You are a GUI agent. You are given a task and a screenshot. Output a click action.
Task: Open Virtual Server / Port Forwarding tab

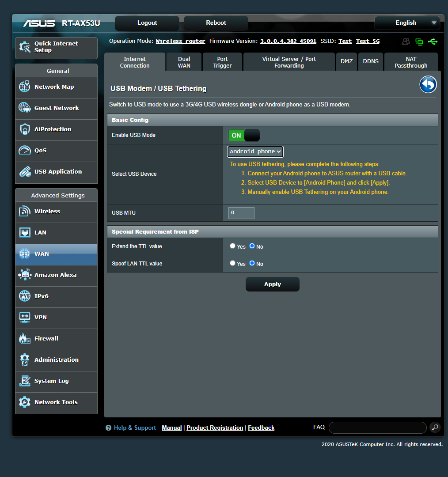[289, 62]
